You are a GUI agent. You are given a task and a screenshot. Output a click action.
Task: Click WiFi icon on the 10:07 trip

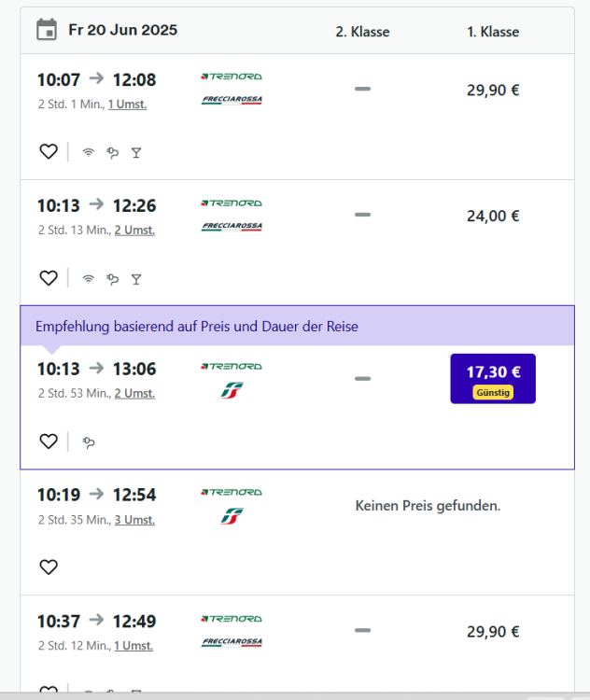(x=89, y=152)
